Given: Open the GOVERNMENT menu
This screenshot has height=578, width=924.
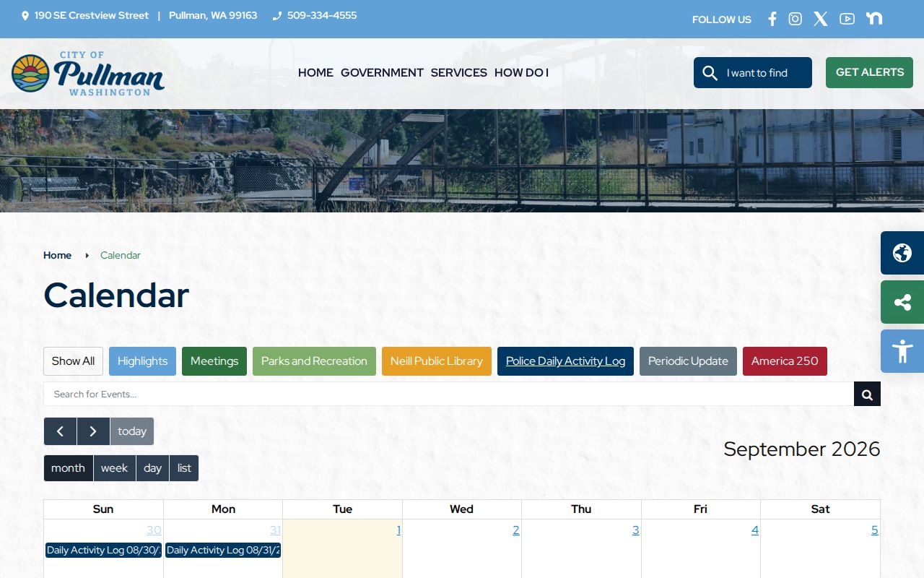Looking at the screenshot, I should point(382,72).
